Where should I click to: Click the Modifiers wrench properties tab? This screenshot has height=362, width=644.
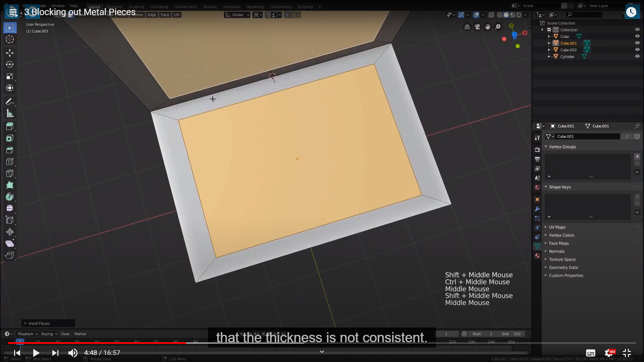(x=537, y=209)
